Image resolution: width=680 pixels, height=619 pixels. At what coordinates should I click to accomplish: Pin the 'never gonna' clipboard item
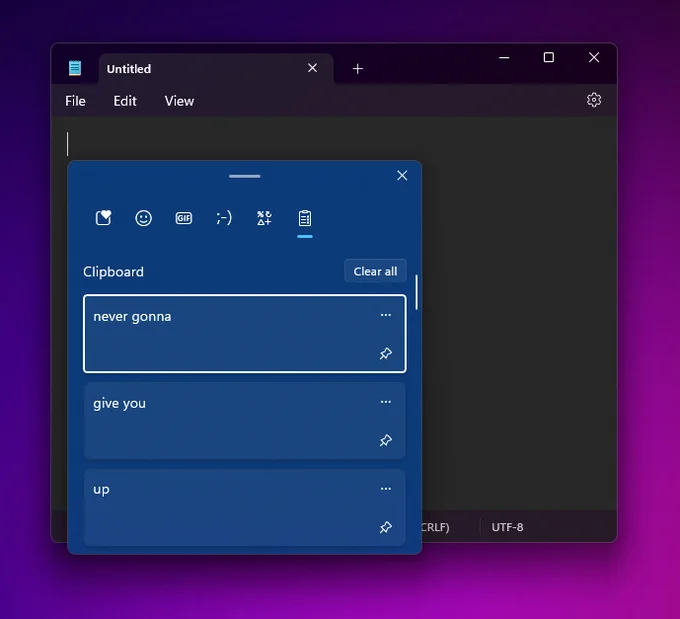[x=386, y=353]
